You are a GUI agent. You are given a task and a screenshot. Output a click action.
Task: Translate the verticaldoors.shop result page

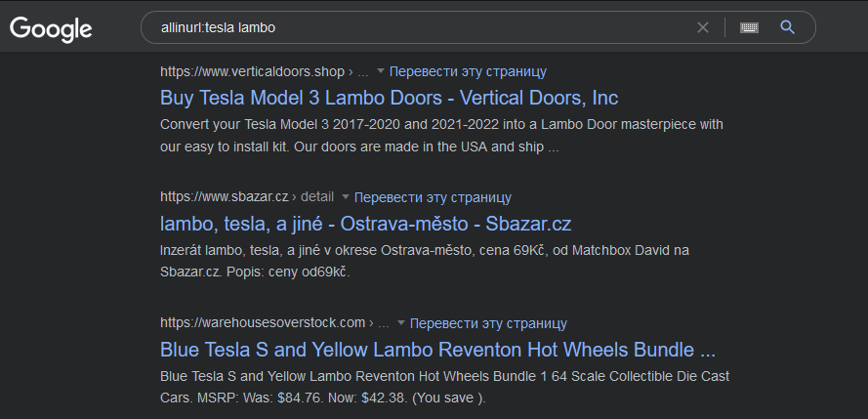click(x=468, y=71)
